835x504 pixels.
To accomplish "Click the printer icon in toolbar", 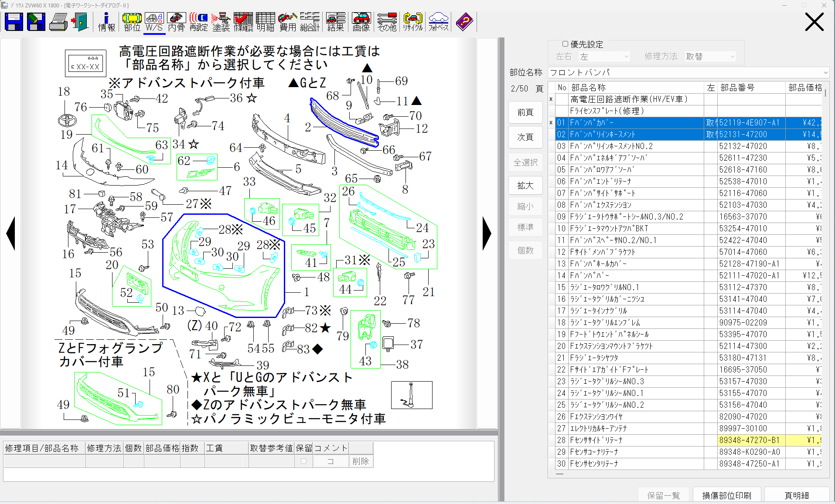I will pos(58,22).
